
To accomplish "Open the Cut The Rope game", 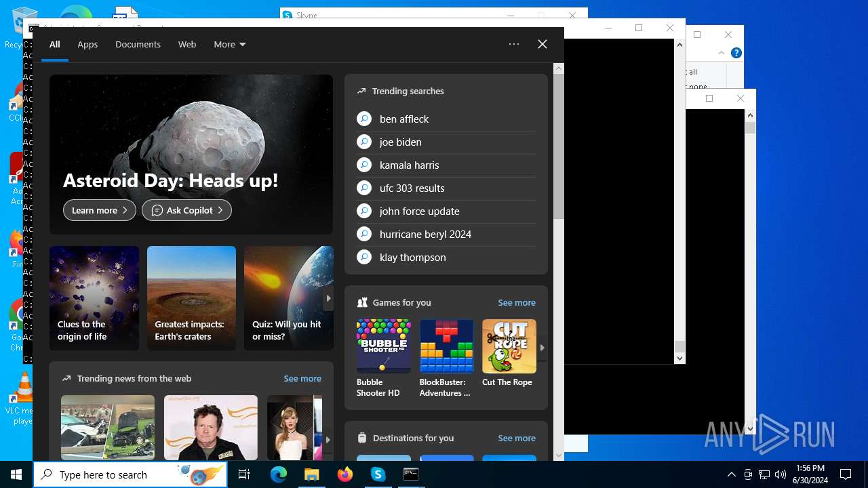I will 509,354.
